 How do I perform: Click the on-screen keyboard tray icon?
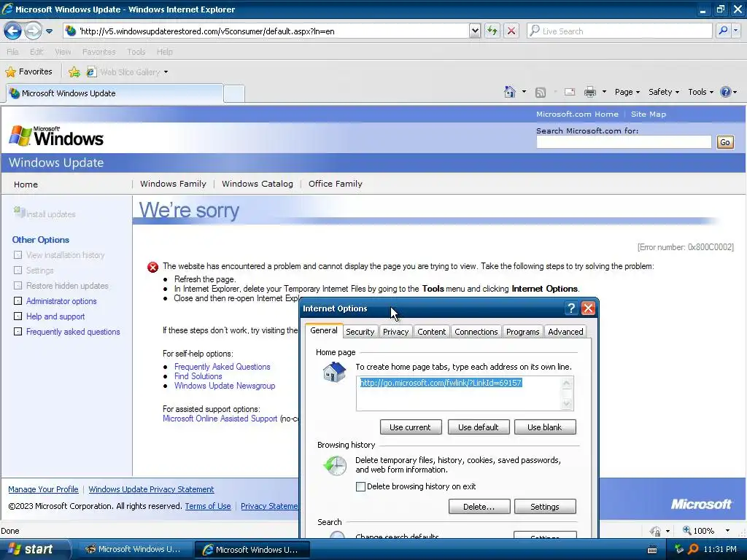tap(652, 550)
